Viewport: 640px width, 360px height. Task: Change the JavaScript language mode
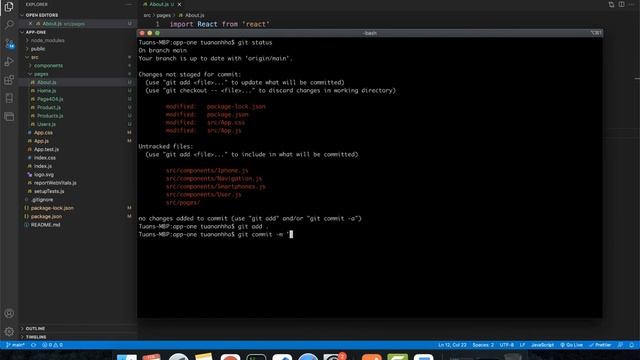[x=542, y=345]
